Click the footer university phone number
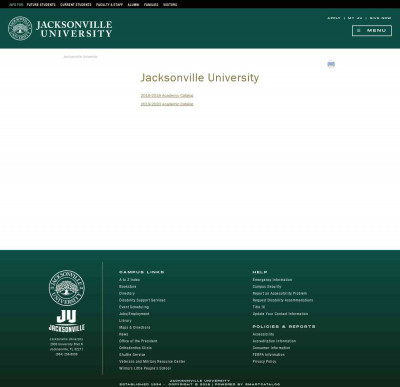The image size is (400, 387). [x=67, y=354]
